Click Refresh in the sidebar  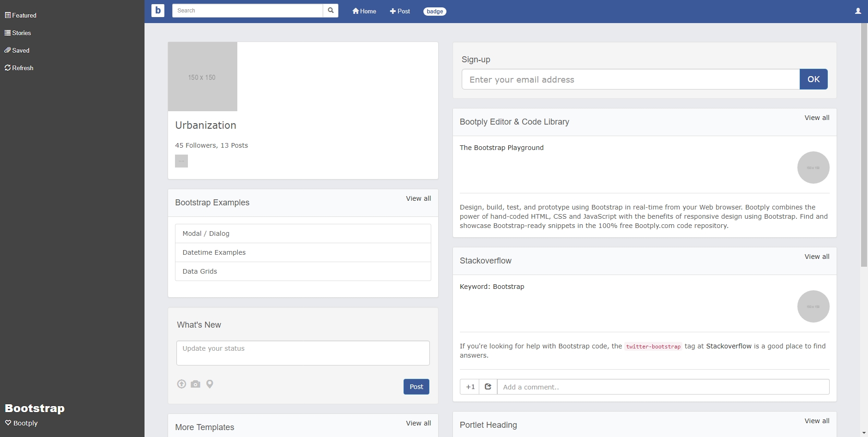[x=19, y=68]
